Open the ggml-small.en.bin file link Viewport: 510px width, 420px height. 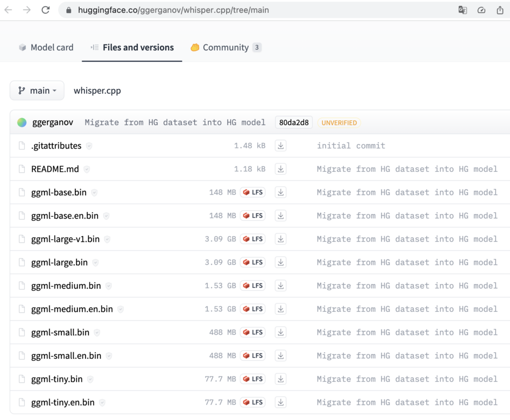coord(66,356)
